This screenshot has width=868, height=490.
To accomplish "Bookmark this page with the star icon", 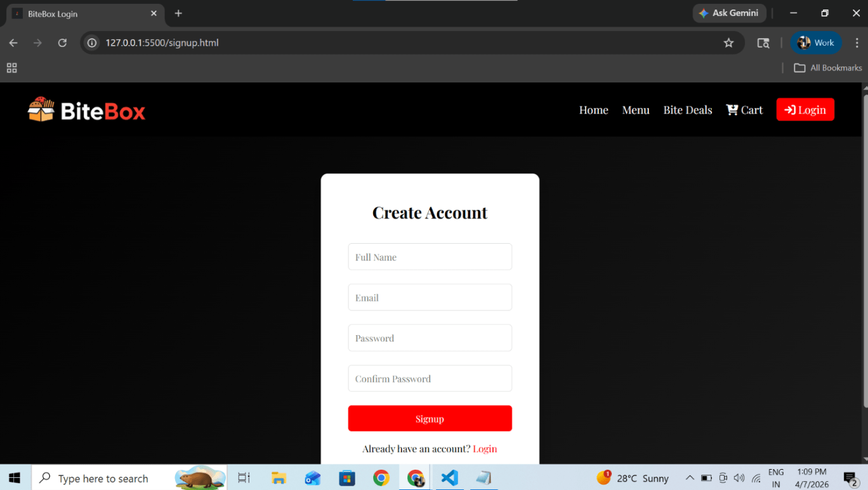I will 728,43.
